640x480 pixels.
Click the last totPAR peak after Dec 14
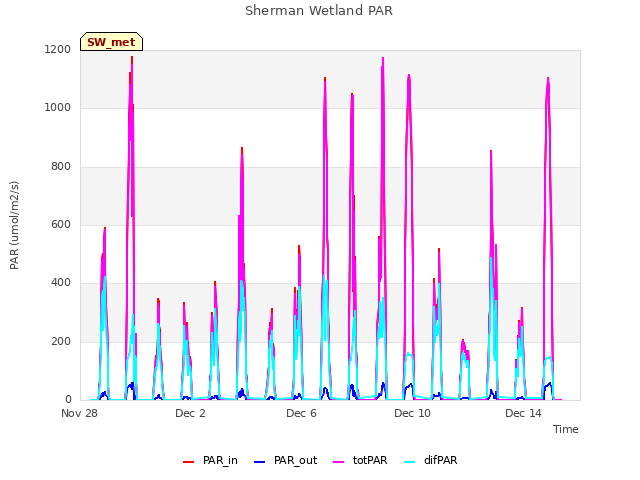click(548, 79)
